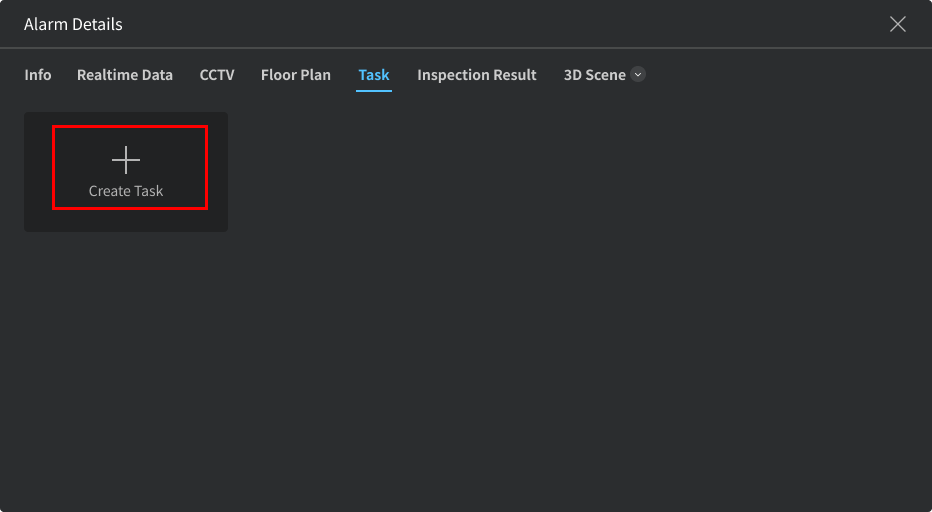Click the Create Task text label
Screen dimensions: 932x512
(x=126, y=191)
